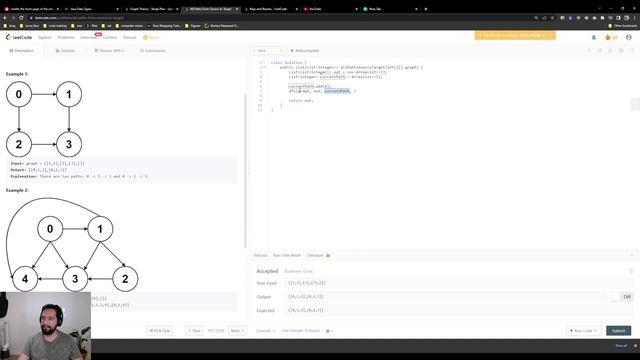The image size is (640, 360).
Task: Click the description panel scrollbar
Action: tap(245, 171)
